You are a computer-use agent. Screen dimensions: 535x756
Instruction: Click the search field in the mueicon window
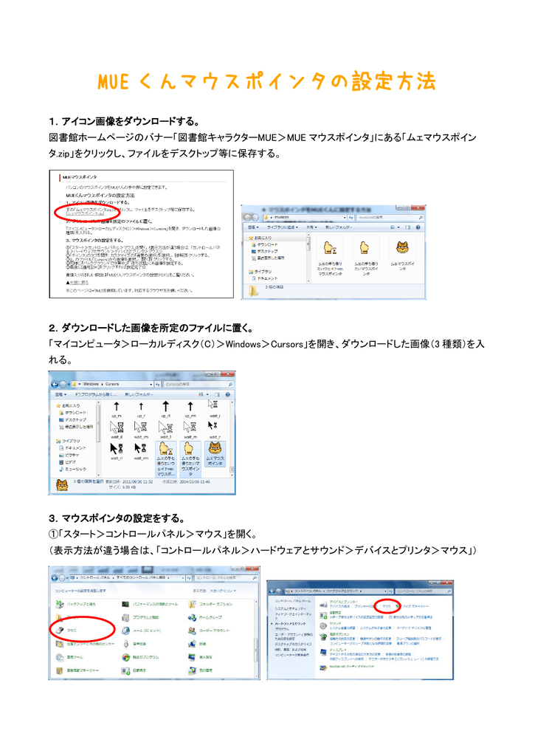(390, 218)
